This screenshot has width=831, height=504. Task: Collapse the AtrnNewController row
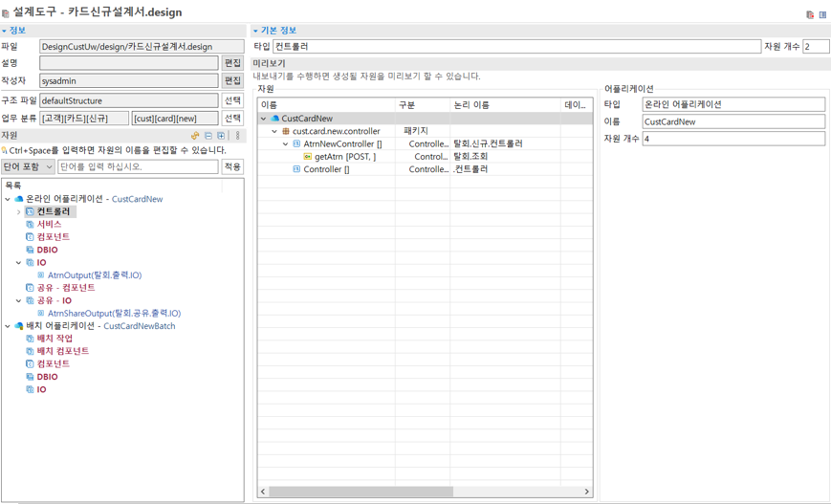coord(286,143)
